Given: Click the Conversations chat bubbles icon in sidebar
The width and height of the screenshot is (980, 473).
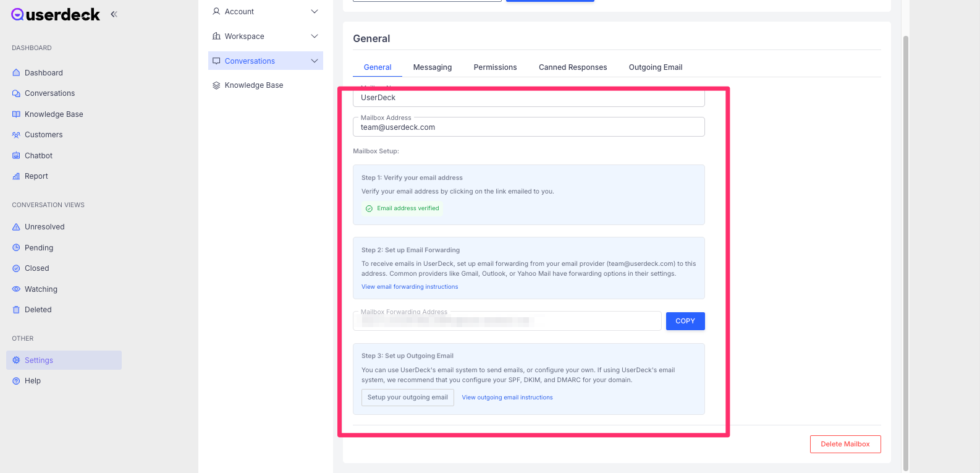Looking at the screenshot, I should pyautogui.click(x=16, y=93).
